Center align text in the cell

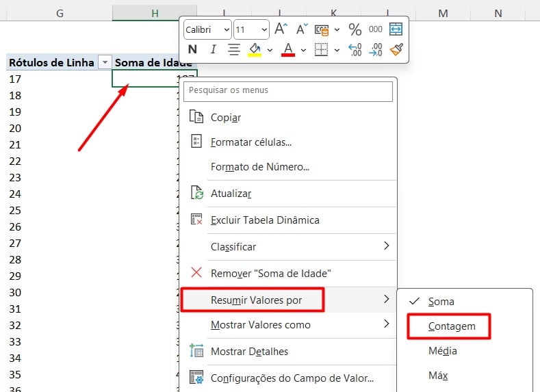click(x=233, y=49)
